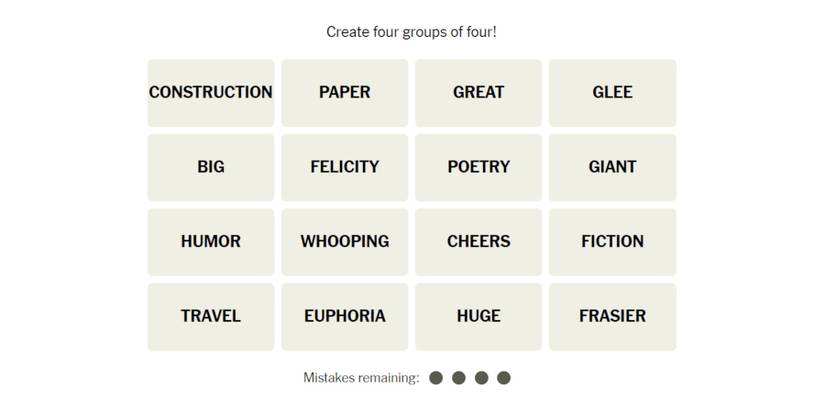Click the POETRY word tile
Screen dimensions: 825x413
click(478, 167)
